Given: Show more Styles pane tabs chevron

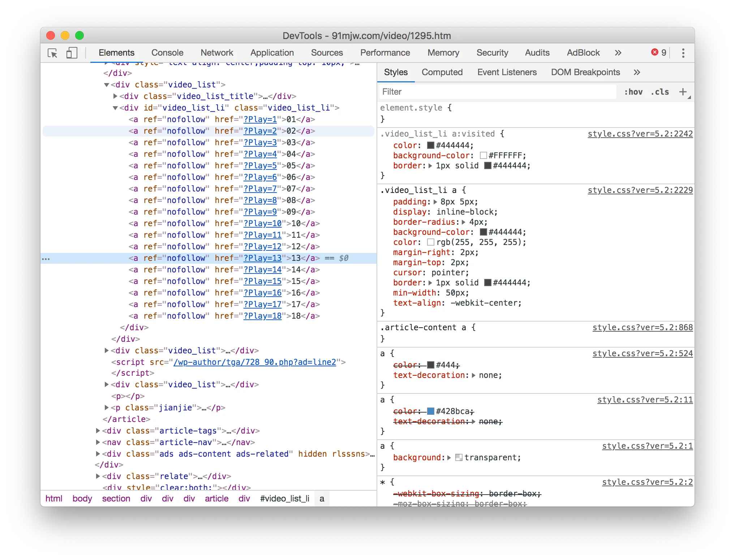Looking at the screenshot, I should (637, 72).
